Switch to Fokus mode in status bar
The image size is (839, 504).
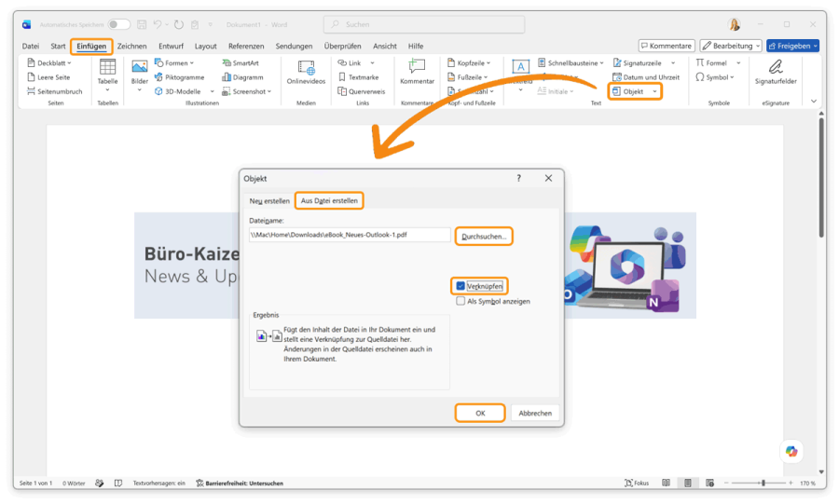pyautogui.click(x=637, y=484)
